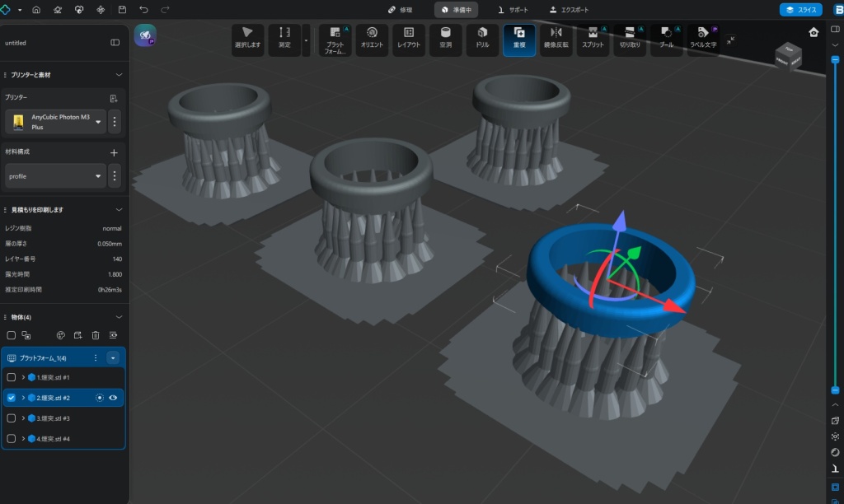Click the 選択します select tool button
844x504 pixels.
[x=247, y=39]
